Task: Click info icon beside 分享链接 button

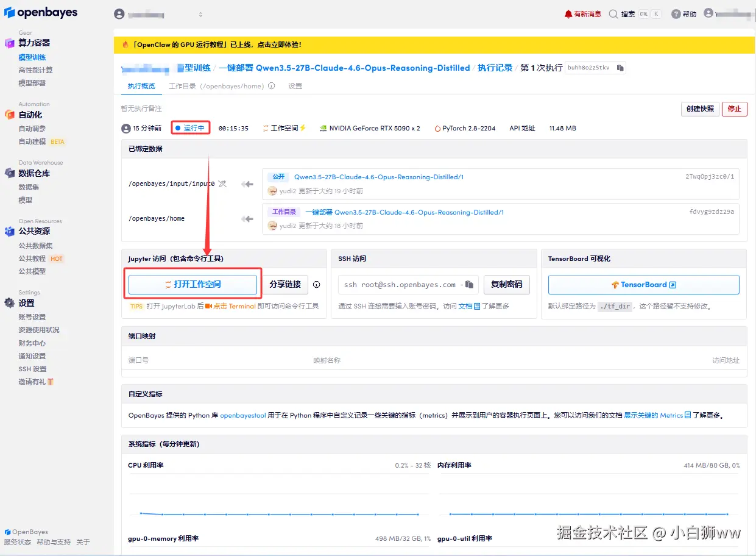Action: [317, 285]
